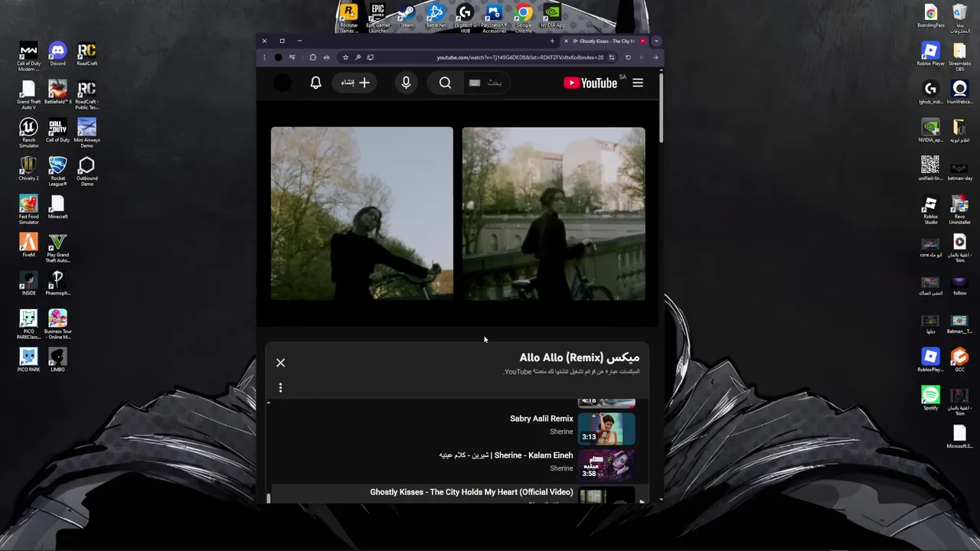The image size is (980, 551).
Task: Click the incognito glasses icon in toolbar
Action: 326,57
